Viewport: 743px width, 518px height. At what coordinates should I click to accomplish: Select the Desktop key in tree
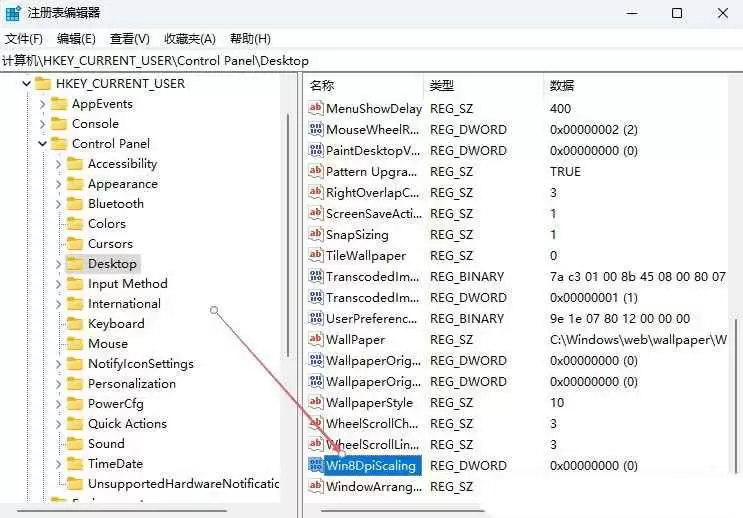click(112, 264)
